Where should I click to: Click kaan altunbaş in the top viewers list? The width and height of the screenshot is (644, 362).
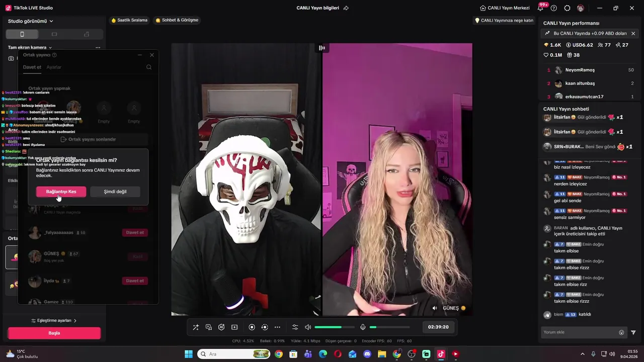click(x=580, y=83)
